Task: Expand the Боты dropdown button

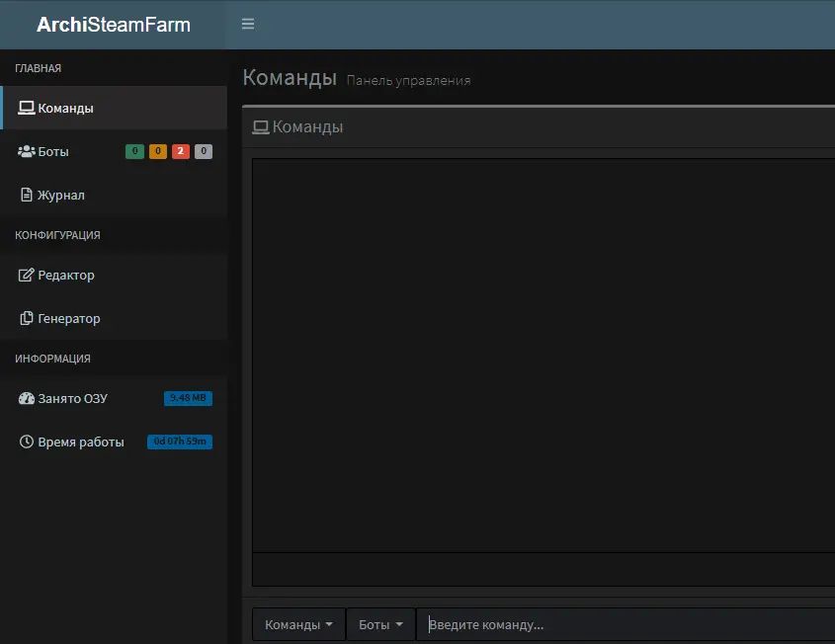Action: pos(380,624)
